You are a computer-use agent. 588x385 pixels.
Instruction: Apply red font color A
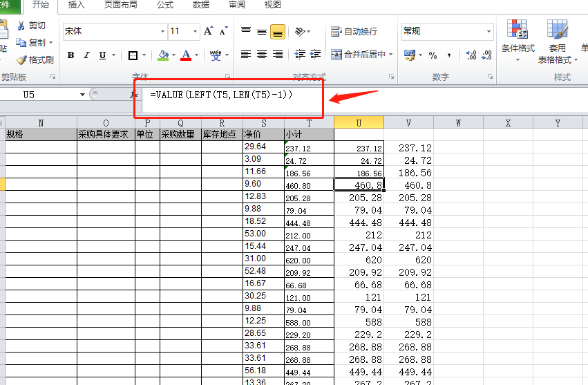point(186,55)
